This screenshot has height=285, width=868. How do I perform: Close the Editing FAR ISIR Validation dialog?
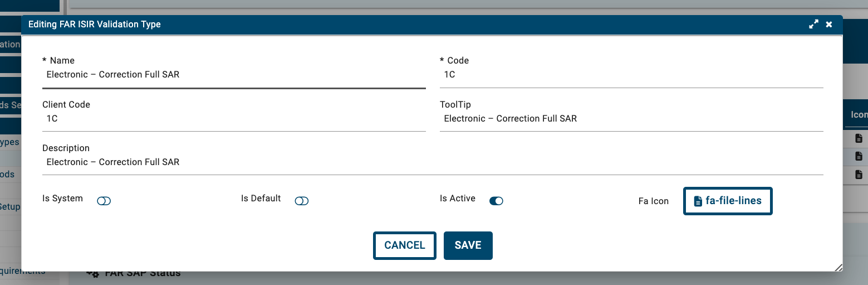point(829,25)
